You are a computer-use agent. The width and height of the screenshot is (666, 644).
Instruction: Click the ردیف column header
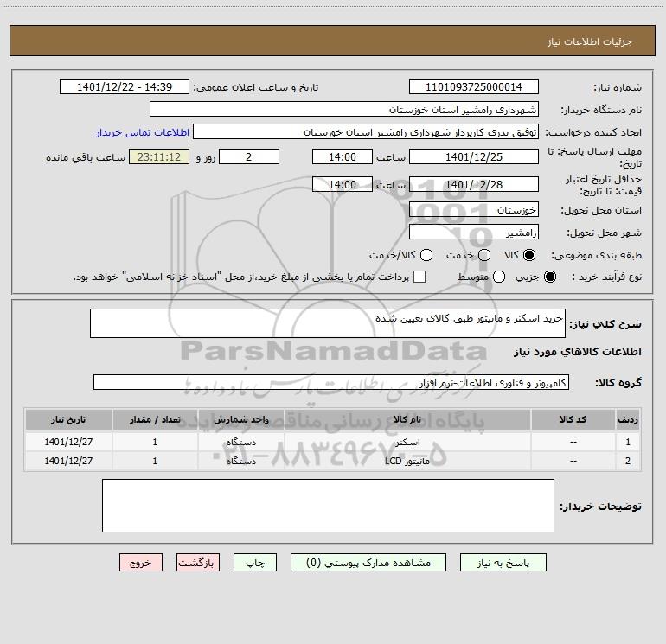coord(628,419)
